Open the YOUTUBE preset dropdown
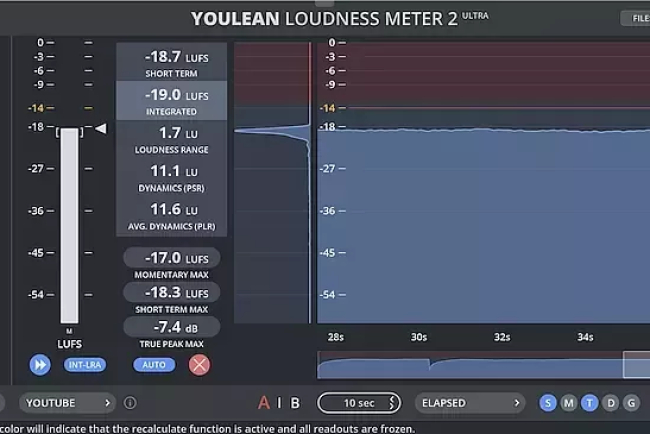This screenshot has height=434, width=650. pyautogui.click(x=67, y=402)
